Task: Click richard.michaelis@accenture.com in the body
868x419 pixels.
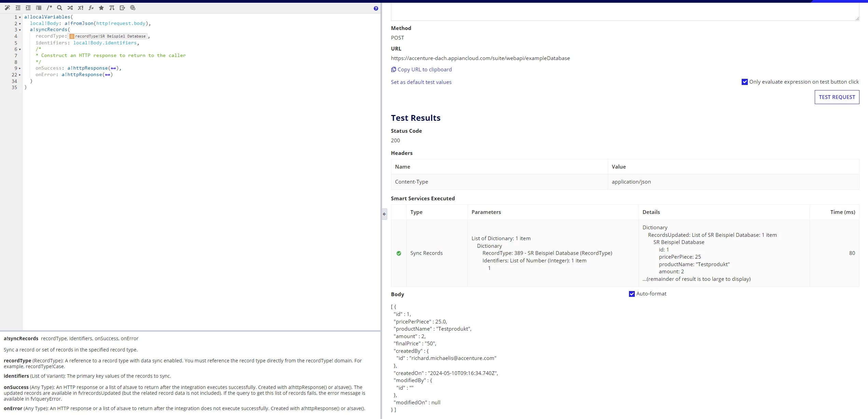Action: click(453, 358)
